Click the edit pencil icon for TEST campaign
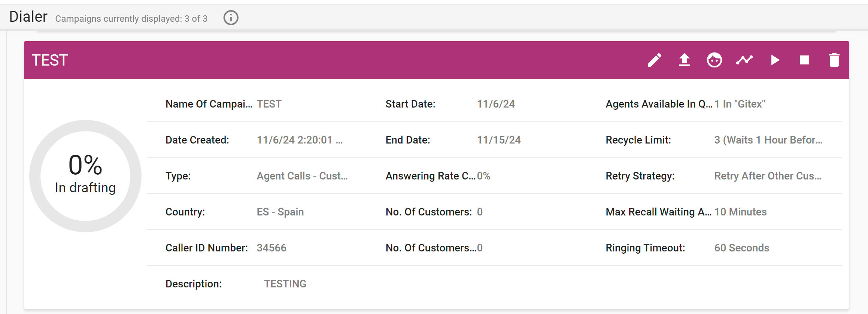Image resolution: width=868 pixels, height=314 pixels. pyautogui.click(x=654, y=60)
